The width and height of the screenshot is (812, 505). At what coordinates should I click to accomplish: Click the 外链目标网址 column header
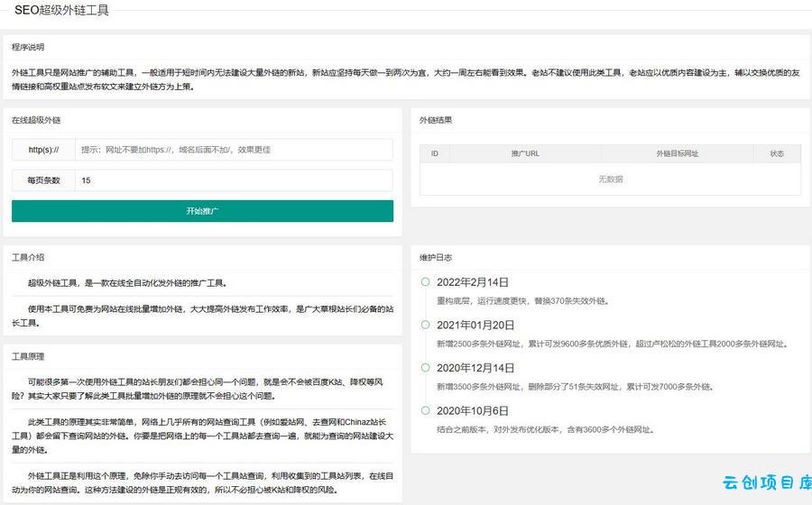tap(678, 153)
